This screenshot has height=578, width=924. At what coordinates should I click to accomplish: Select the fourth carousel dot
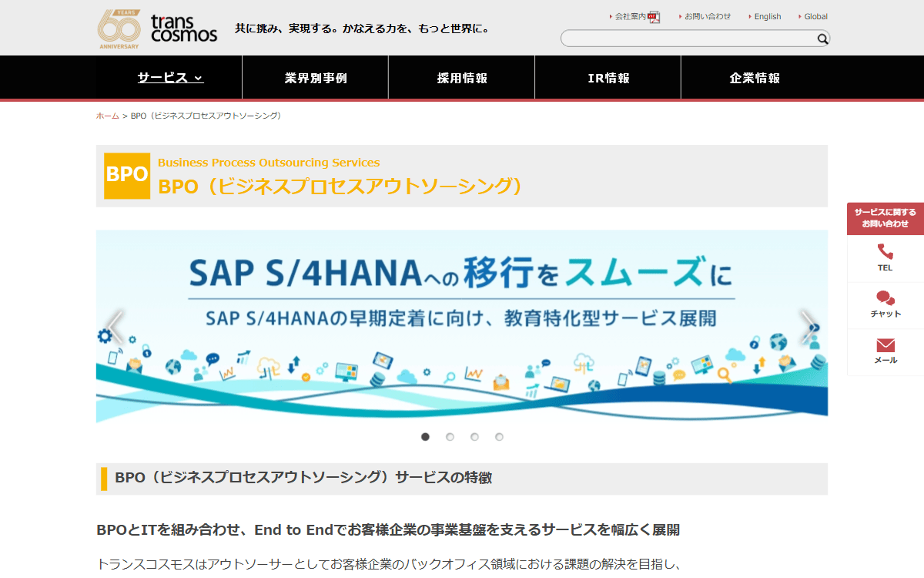(x=499, y=437)
